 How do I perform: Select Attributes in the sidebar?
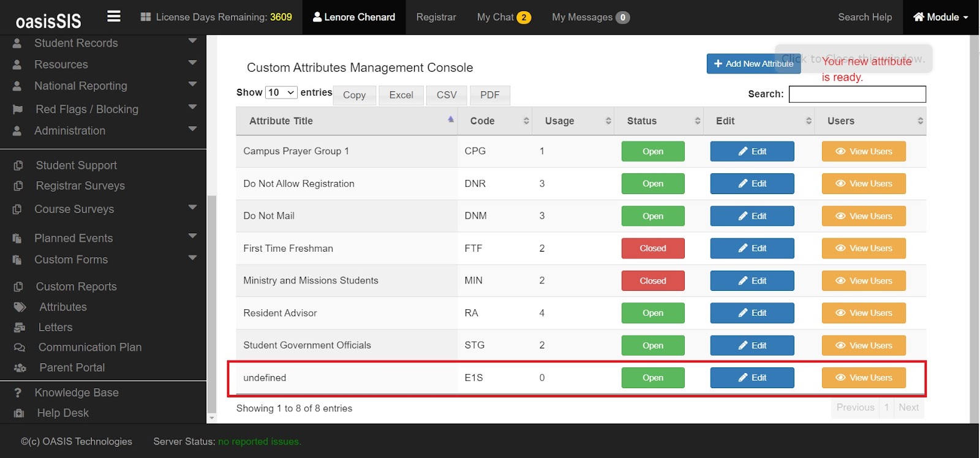63,307
